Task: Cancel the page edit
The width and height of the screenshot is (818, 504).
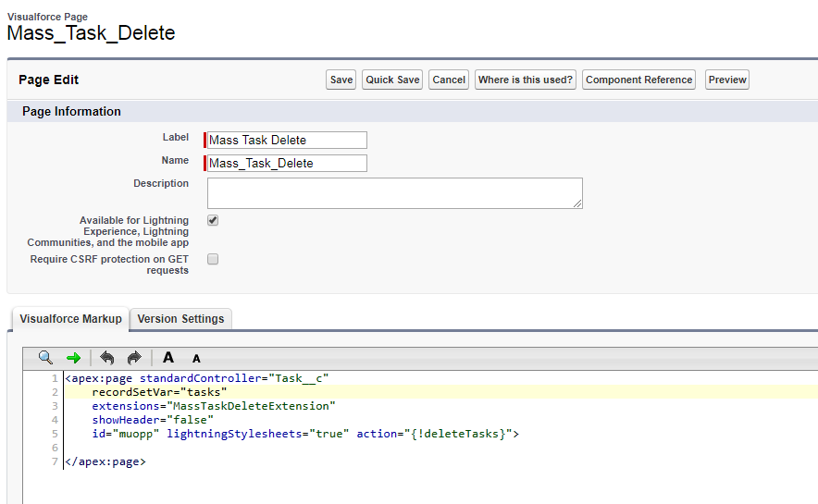Action: [449, 80]
